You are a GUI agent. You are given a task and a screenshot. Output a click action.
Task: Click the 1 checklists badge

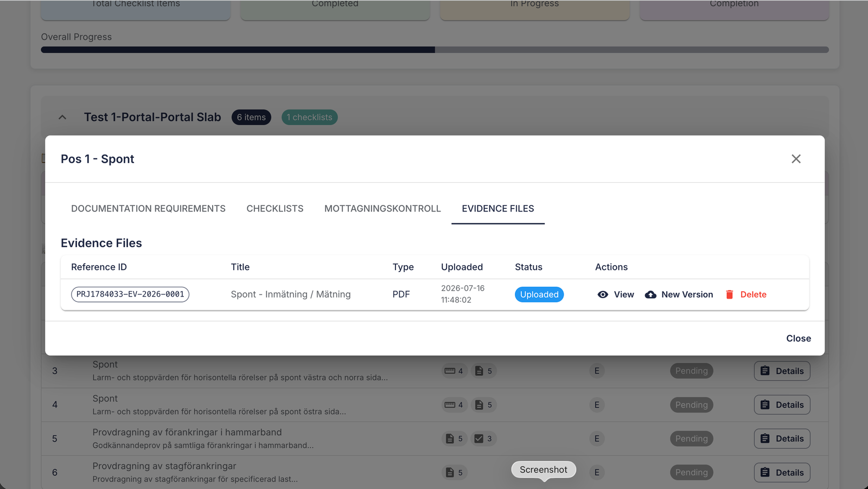[x=309, y=117]
